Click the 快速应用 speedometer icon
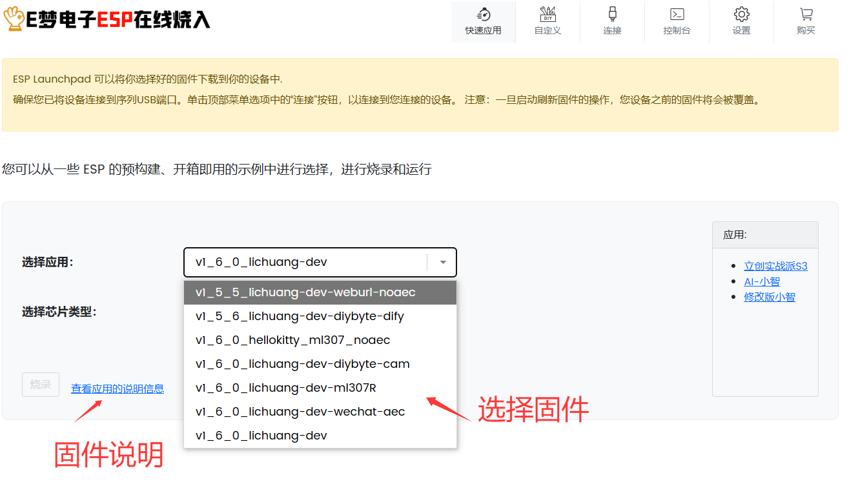 [x=483, y=15]
